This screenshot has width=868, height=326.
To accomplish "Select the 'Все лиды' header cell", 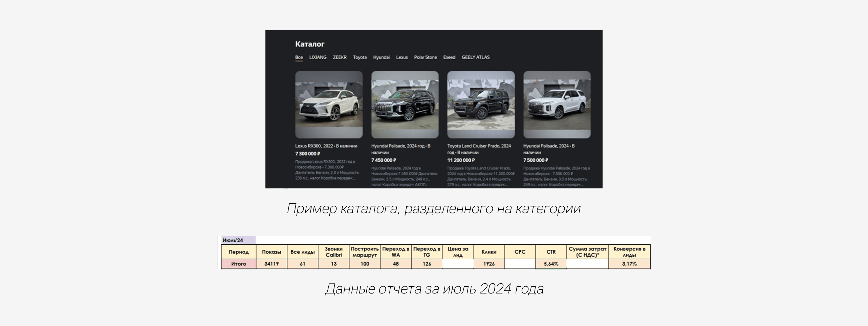I will point(303,252).
